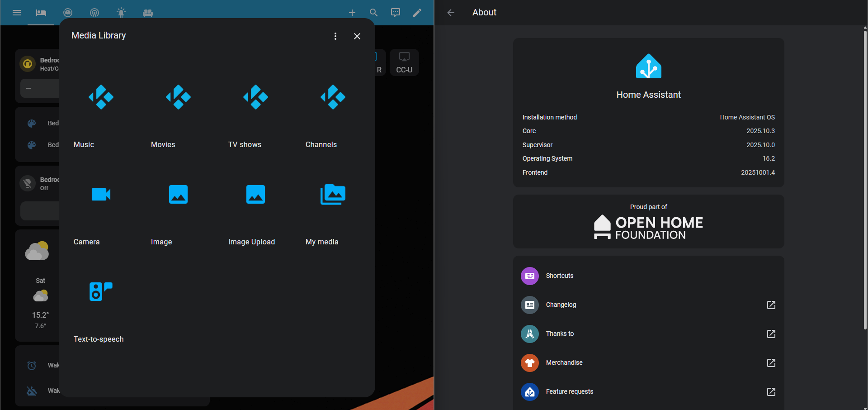Click the Changelog newspaper icon
This screenshot has width=868, height=410.
coord(530,305)
